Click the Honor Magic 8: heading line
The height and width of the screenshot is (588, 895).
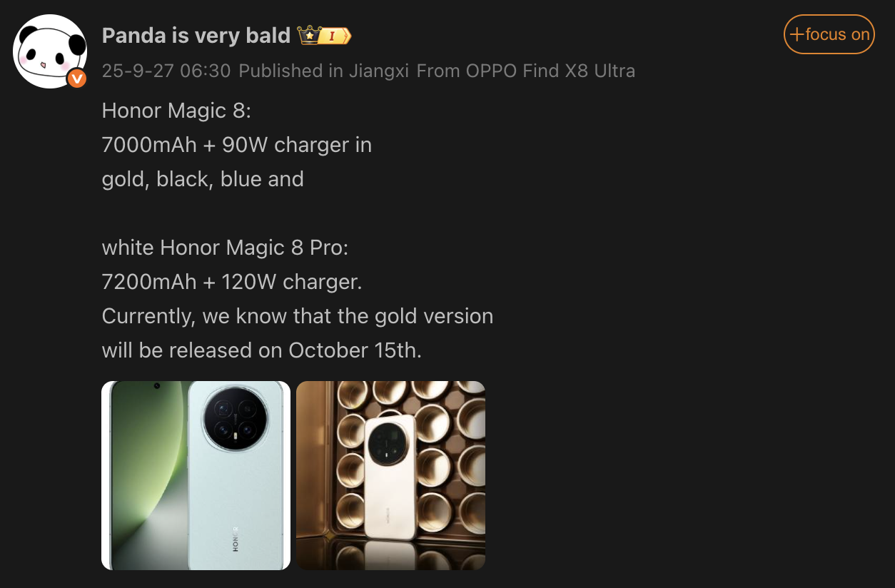(177, 110)
